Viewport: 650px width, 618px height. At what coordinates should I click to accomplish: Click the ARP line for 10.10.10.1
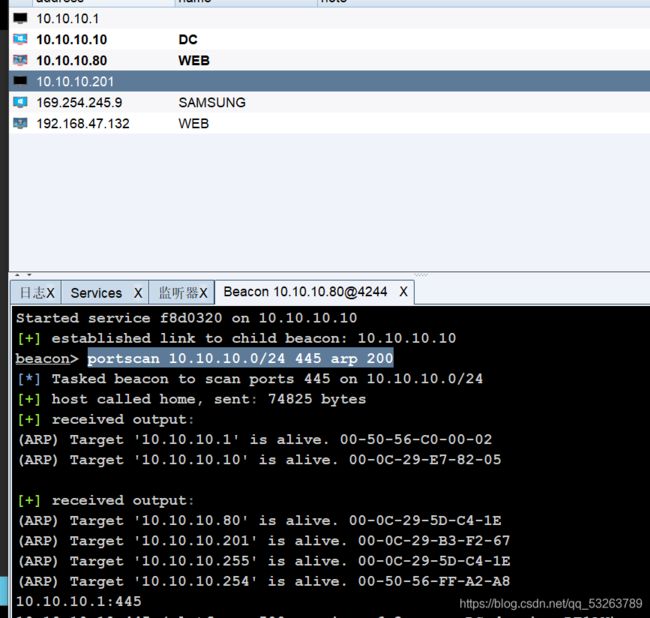255,439
